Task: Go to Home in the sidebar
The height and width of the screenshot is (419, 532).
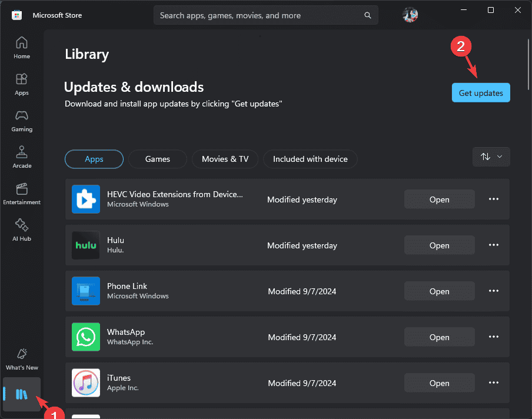Action: 22,48
